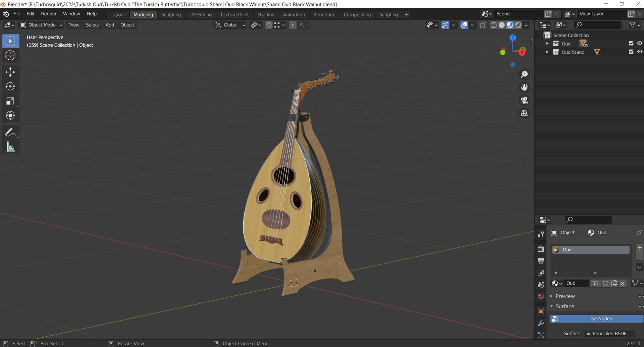Activate the Rotate tool

coord(10,86)
